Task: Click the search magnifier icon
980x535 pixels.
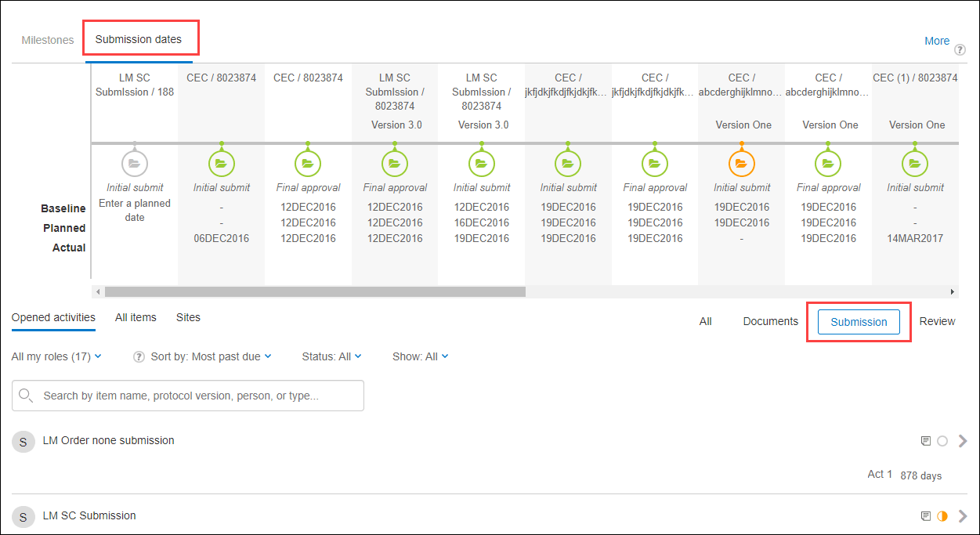Action: coord(26,396)
